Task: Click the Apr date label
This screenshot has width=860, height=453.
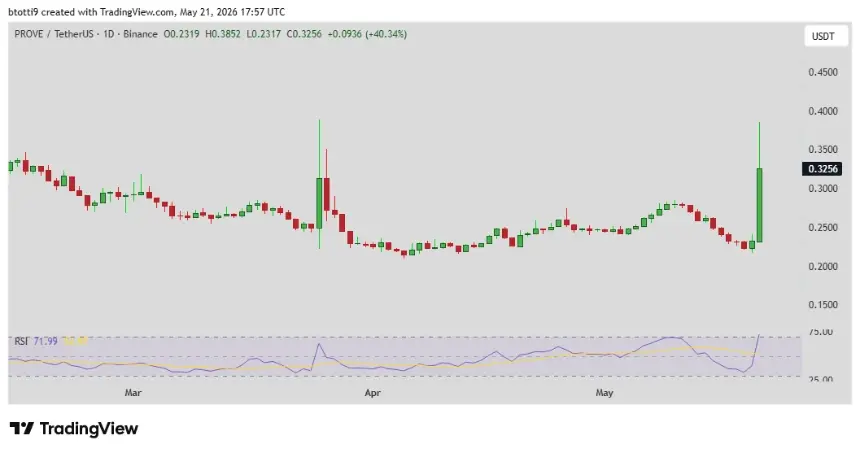Action: [x=372, y=393]
